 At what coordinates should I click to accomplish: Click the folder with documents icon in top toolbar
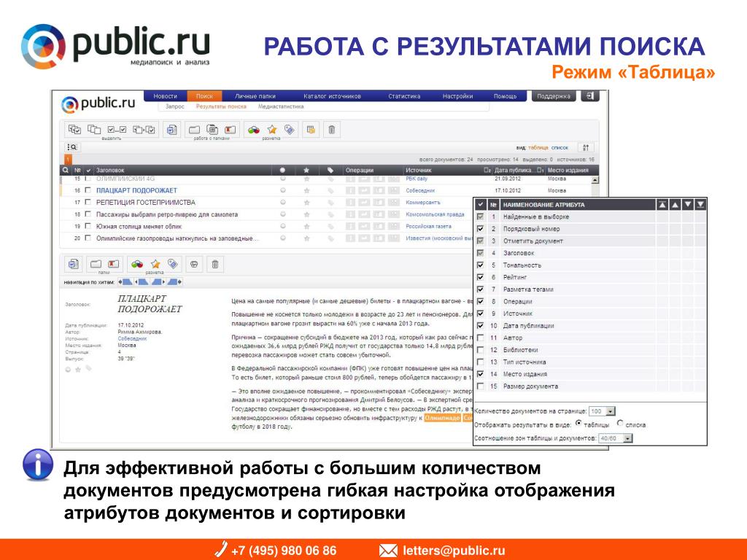click(x=212, y=130)
